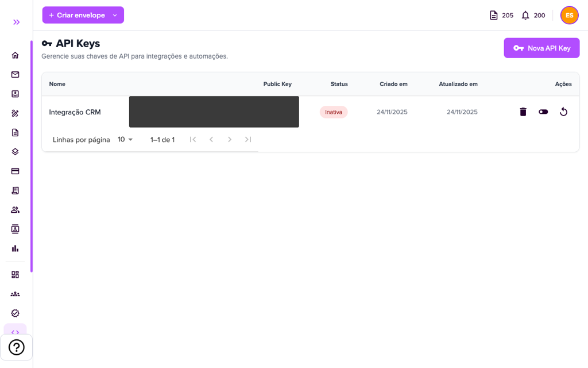Delete the Integração CRM key

click(523, 112)
